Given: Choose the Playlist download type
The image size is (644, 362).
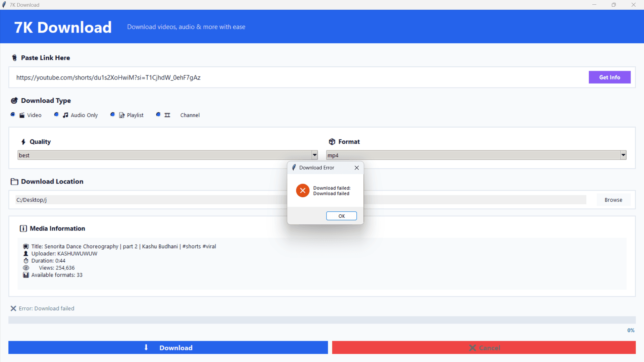Looking at the screenshot, I should click(113, 115).
